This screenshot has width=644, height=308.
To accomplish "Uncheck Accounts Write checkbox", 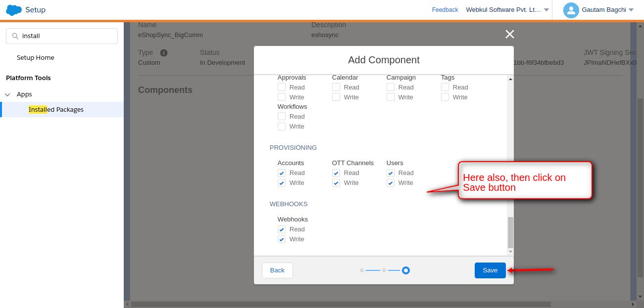I will [282, 183].
